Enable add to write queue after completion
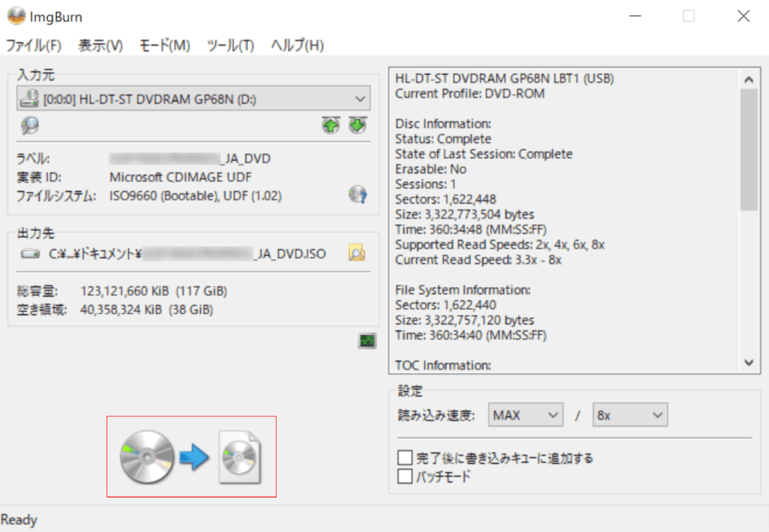 click(x=405, y=458)
